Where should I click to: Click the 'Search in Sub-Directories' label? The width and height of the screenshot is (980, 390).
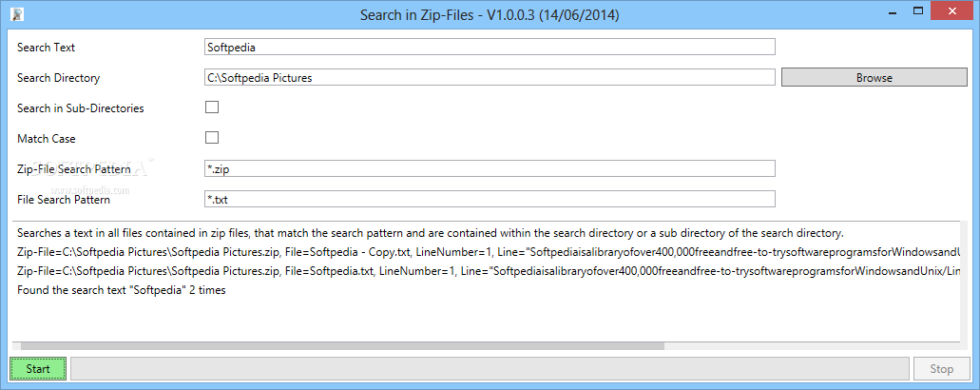pos(81,108)
